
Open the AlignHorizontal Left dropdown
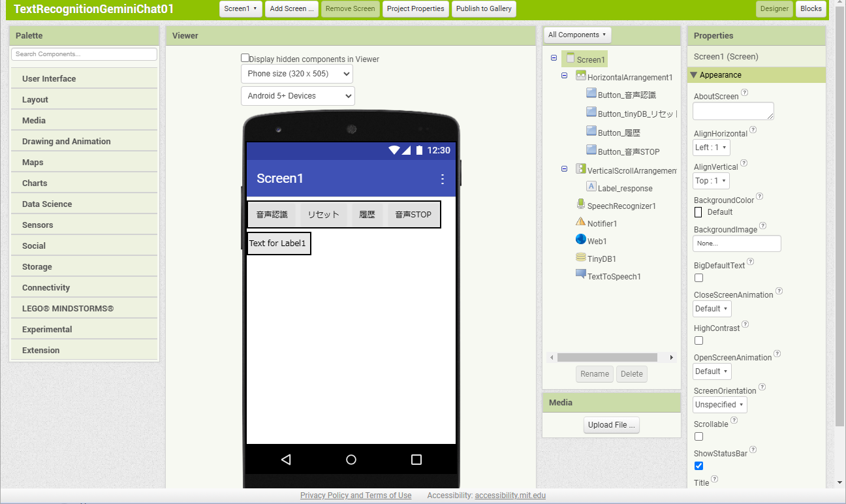pos(712,148)
